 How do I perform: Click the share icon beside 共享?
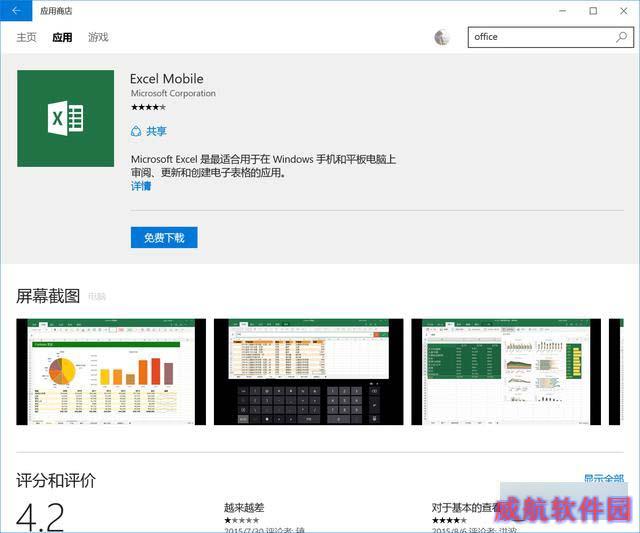tap(136, 131)
